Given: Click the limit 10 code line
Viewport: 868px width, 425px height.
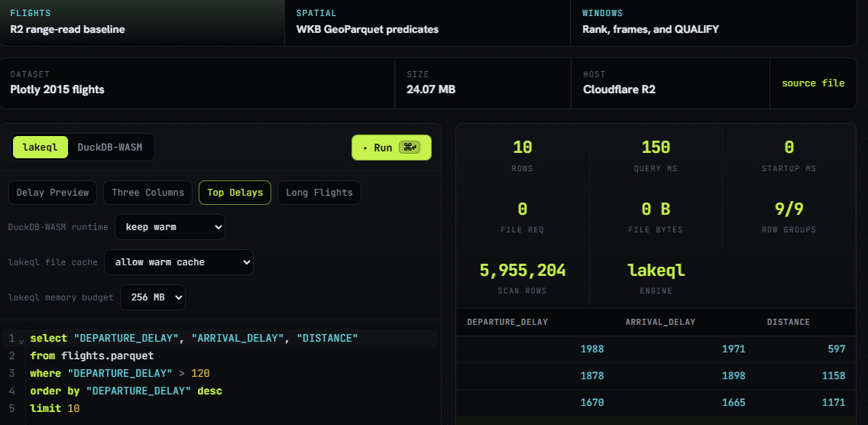Looking at the screenshot, I should click(54, 408).
